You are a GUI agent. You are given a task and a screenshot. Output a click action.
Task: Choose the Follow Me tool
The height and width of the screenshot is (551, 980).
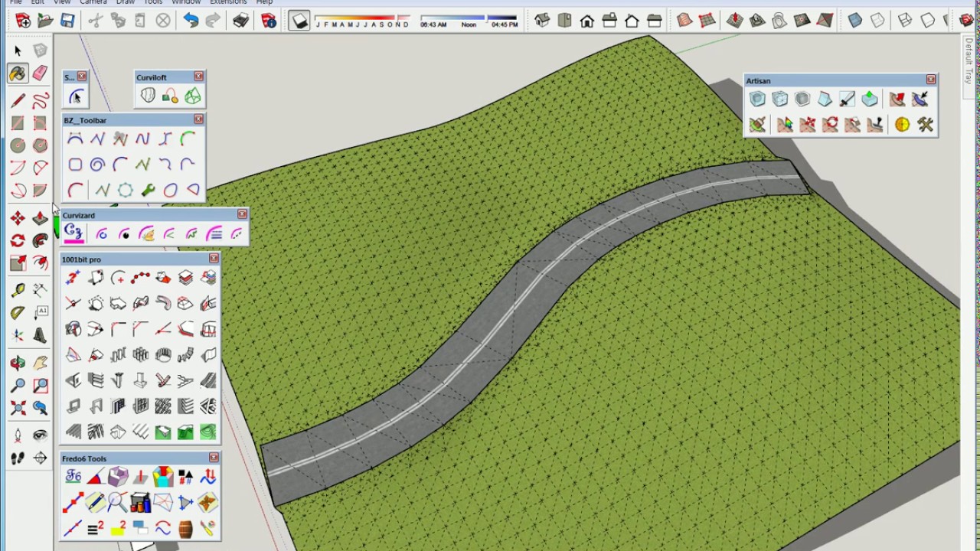40,240
